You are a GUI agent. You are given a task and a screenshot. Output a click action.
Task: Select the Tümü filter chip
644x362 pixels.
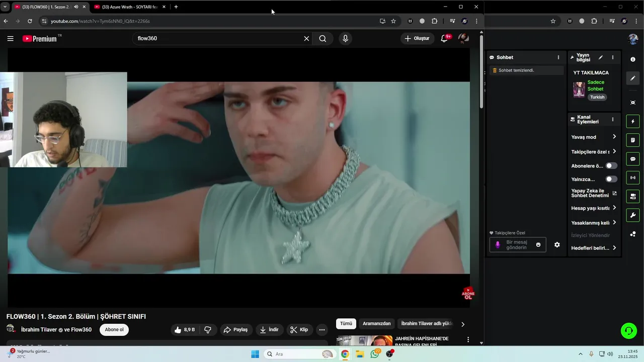[x=346, y=324]
